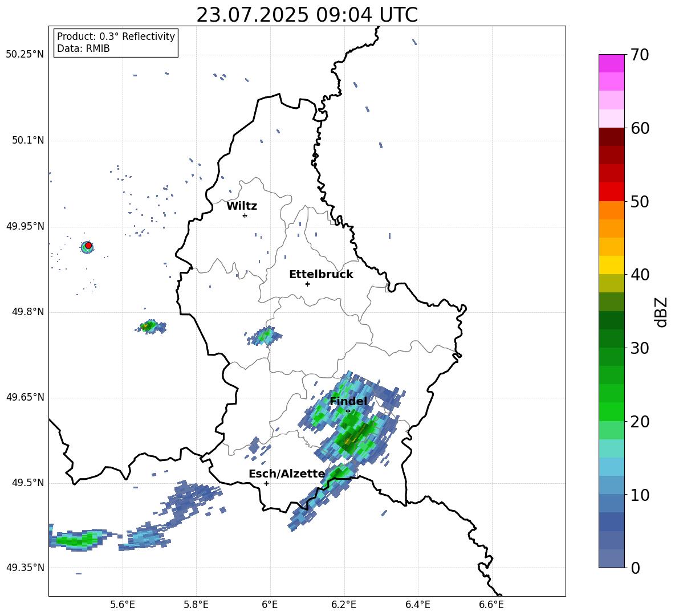Click the colorbar tick label 70
This screenshot has width=675, height=616.
pyautogui.click(x=640, y=55)
